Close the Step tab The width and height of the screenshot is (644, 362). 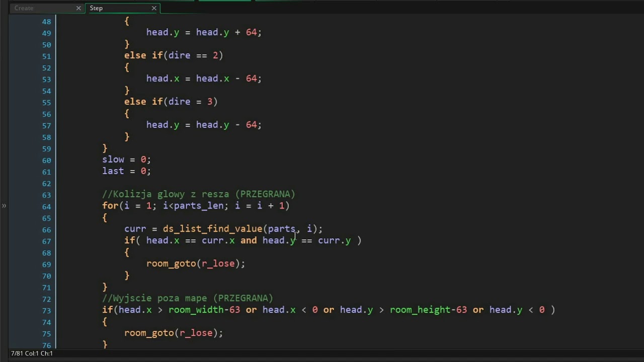pyautogui.click(x=154, y=8)
